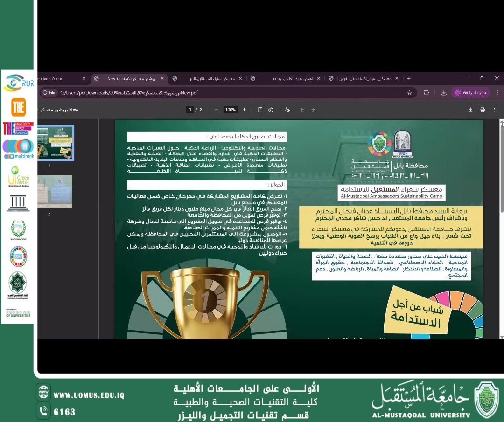Click the multirank logo
504x422 pixels.
tap(18, 149)
